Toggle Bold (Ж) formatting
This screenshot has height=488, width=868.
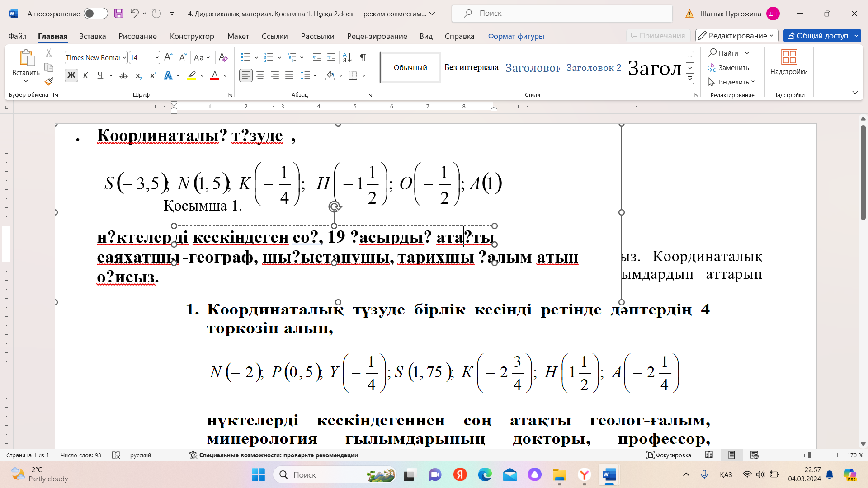click(x=71, y=76)
